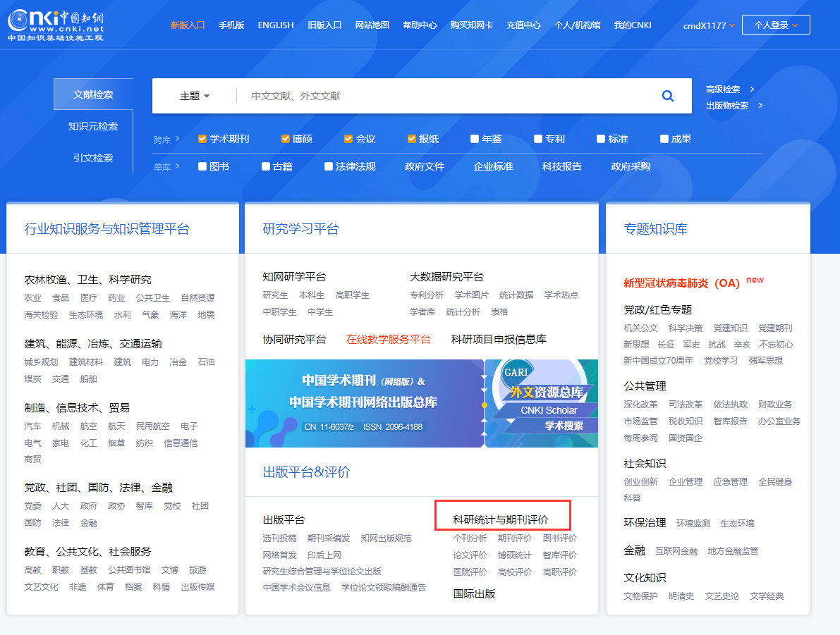Click the 信息通信 industry link
Image resolution: width=840 pixels, height=635 pixels.
181,443
